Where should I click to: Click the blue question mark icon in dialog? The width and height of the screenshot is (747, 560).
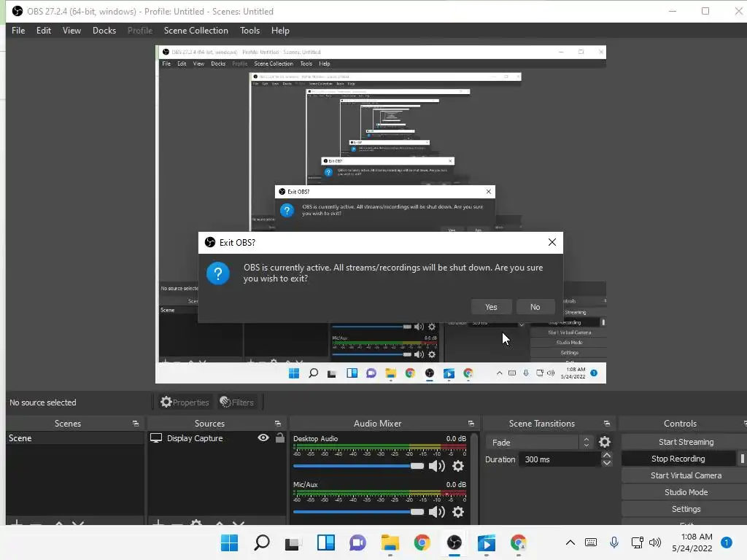218,273
